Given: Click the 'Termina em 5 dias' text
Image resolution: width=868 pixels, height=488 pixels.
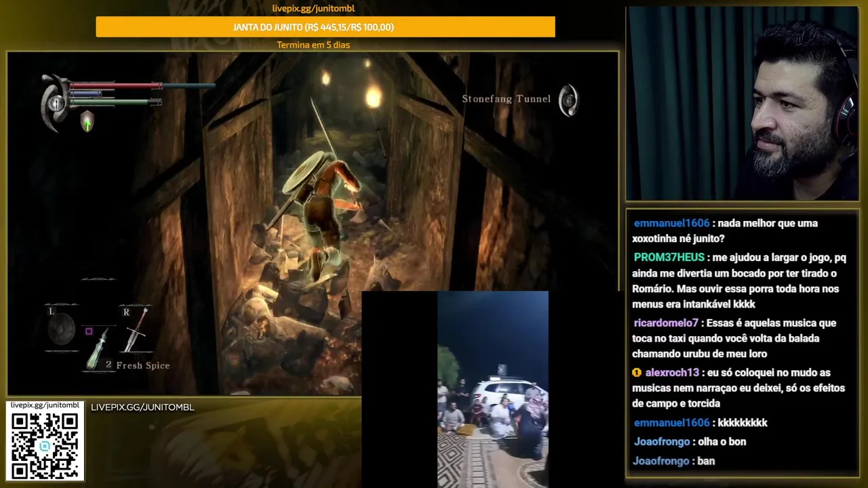Looking at the screenshot, I should point(313,45).
